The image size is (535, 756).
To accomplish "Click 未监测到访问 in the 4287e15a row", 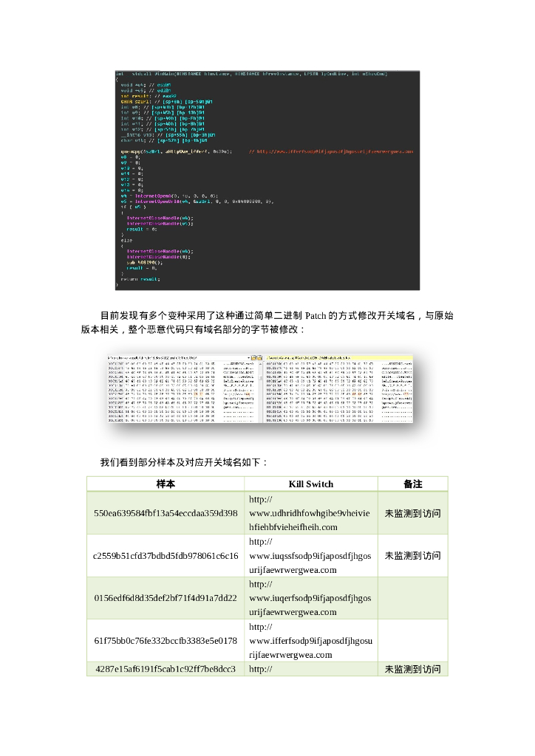I will point(412,669).
